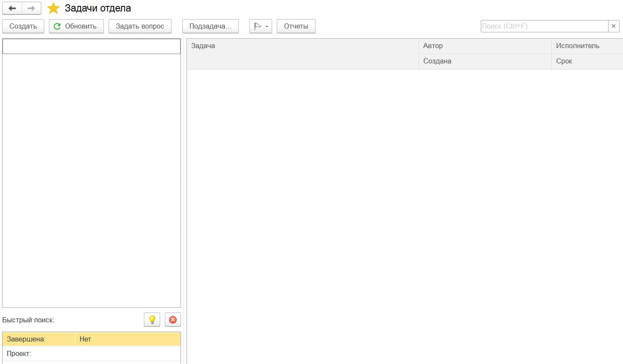Click the Задать вопрос button
The image size is (623, 364).
(x=140, y=26)
